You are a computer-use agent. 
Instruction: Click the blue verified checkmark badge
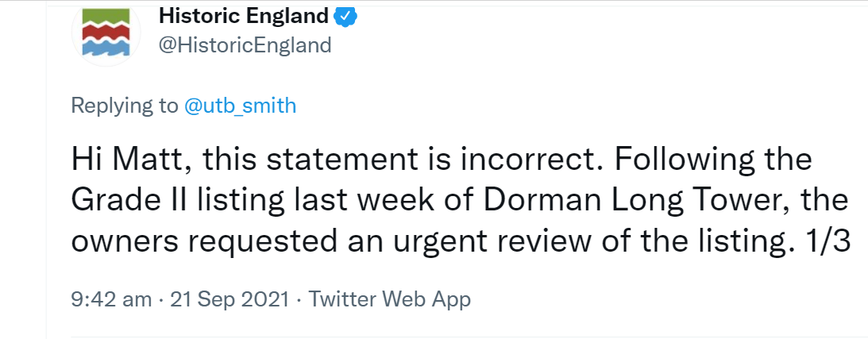[x=345, y=16]
